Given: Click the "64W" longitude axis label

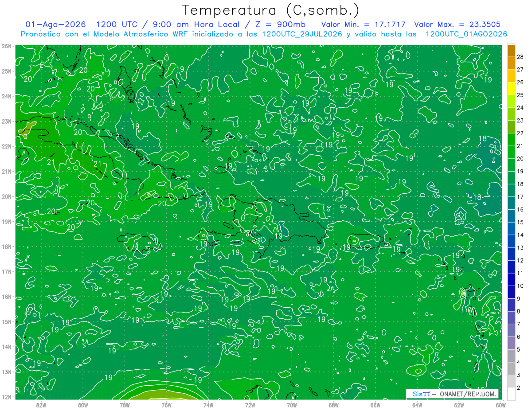Looking at the screenshot, I should click(x=417, y=405).
